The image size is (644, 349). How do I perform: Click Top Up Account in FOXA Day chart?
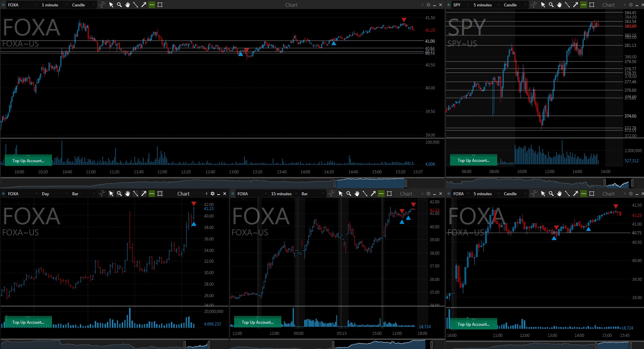coord(28,322)
